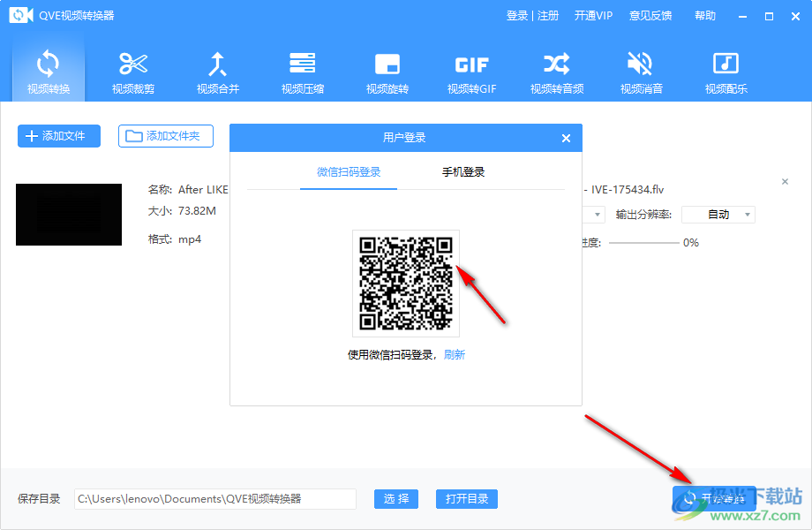Open the 输出分辨率 自动 dropdown
The image size is (812, 530).
coord(718,215)
